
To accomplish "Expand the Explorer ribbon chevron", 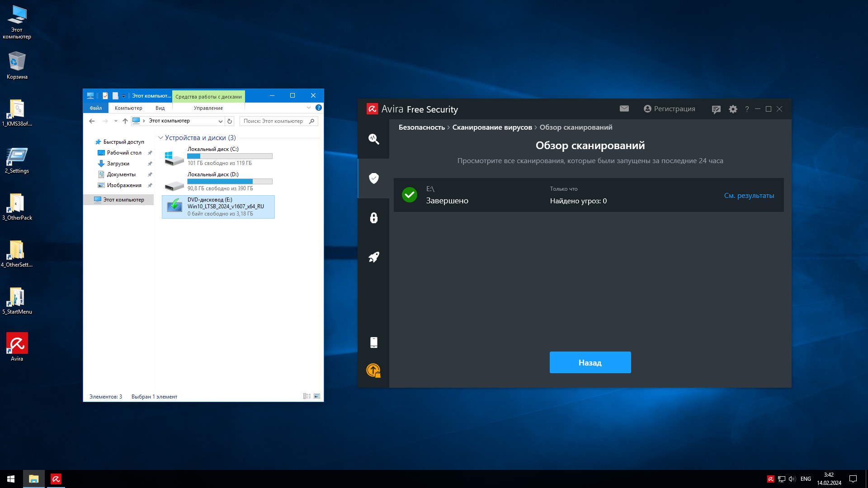I will 309,108.
